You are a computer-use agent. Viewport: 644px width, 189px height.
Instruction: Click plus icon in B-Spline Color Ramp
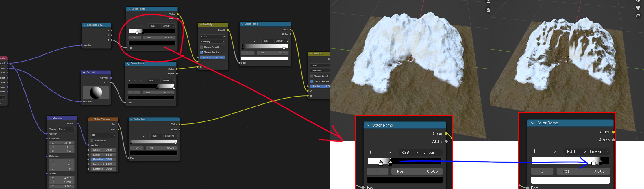tap(132, 136)
